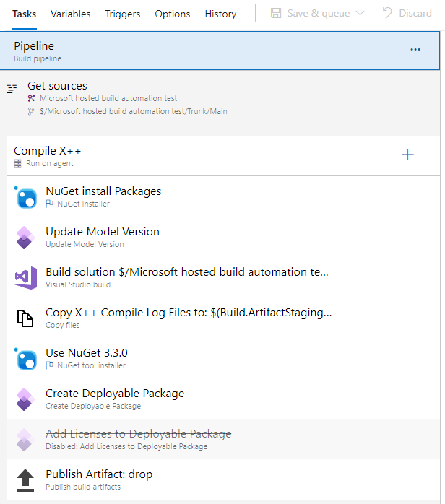Click the Run on agent server icon

pos(17,163)
